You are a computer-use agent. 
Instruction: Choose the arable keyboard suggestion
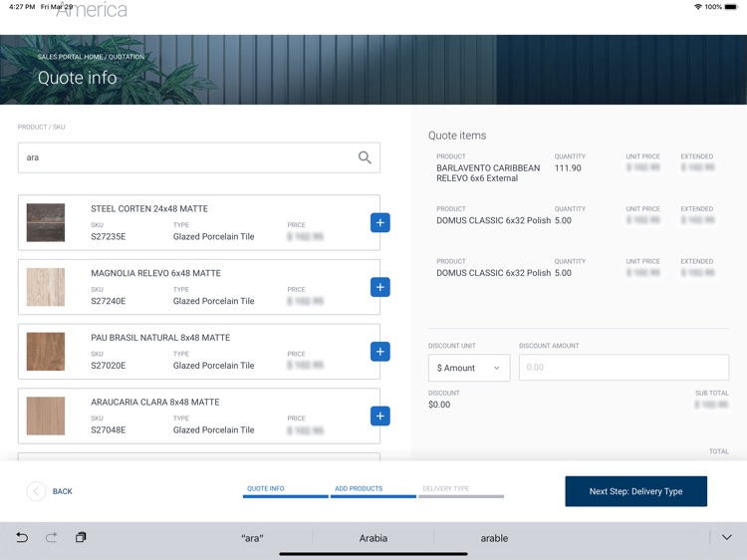(494, 538)
